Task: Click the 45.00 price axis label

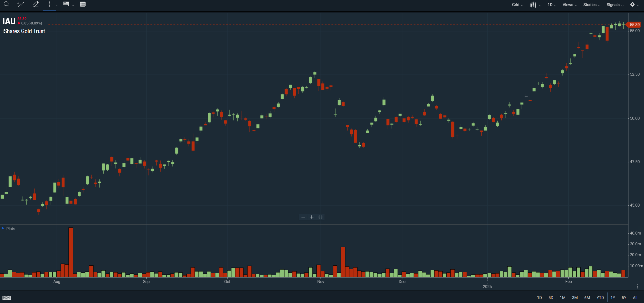Action: coord(635,205)
